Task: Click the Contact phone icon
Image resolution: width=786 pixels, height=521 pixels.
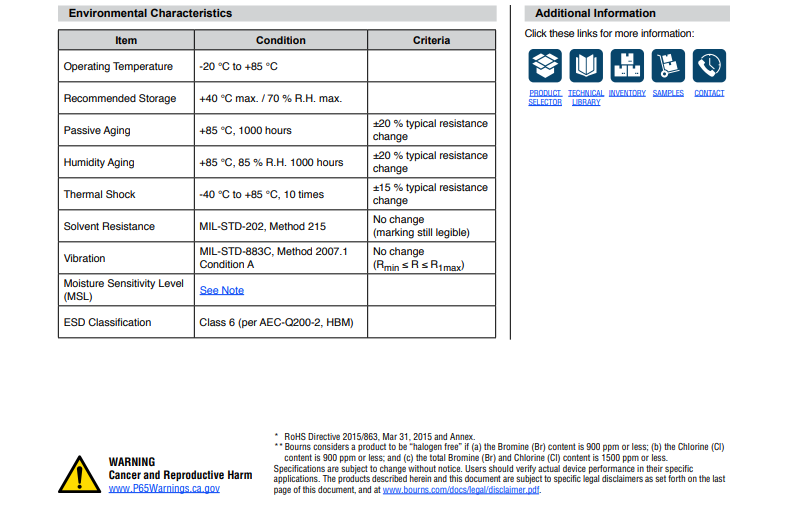Action: click(x=709, y=66)
